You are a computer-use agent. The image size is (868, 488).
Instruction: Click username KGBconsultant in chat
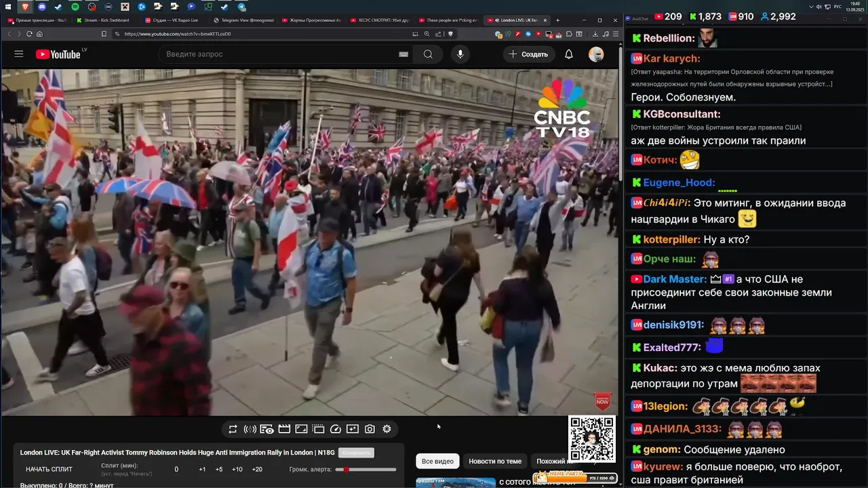(682, 114)
